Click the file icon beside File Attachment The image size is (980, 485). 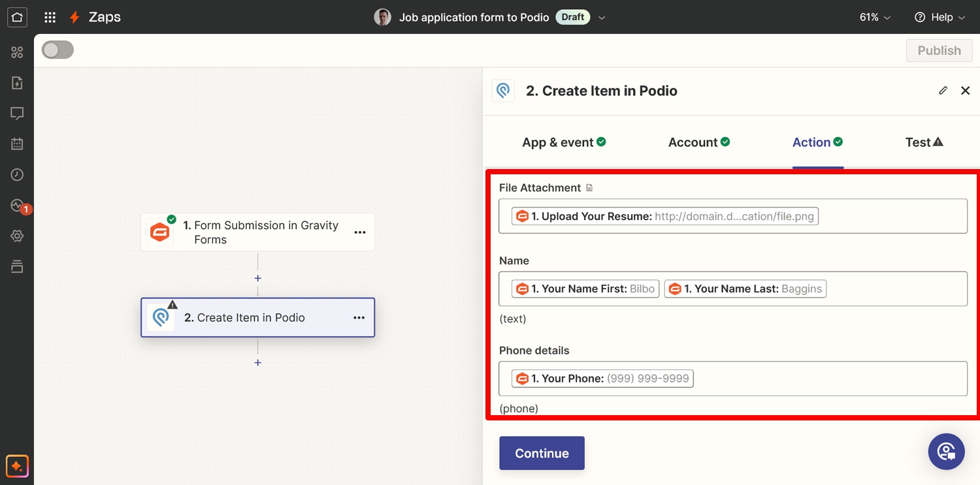589,188
